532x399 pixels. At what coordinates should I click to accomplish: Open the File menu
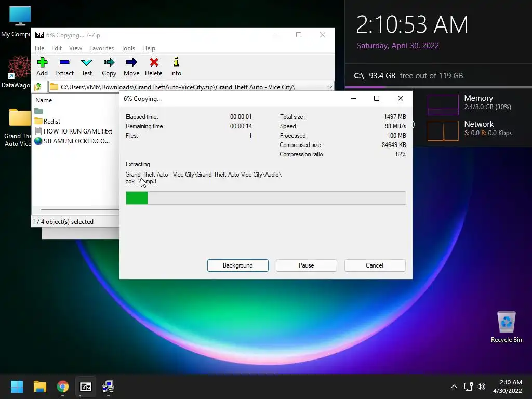pyautogui.click(x=39, y=48)
